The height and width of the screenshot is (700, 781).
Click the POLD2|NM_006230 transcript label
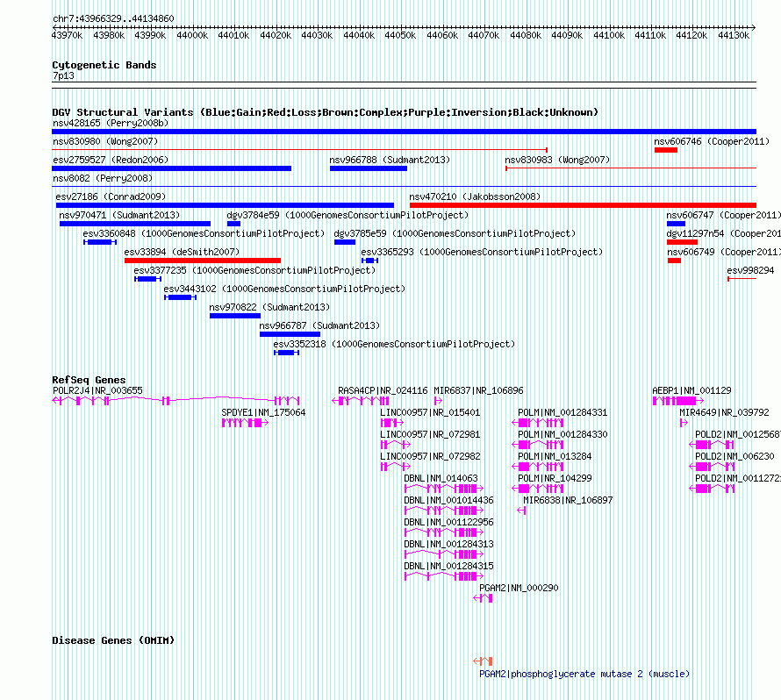pos(734,456)
